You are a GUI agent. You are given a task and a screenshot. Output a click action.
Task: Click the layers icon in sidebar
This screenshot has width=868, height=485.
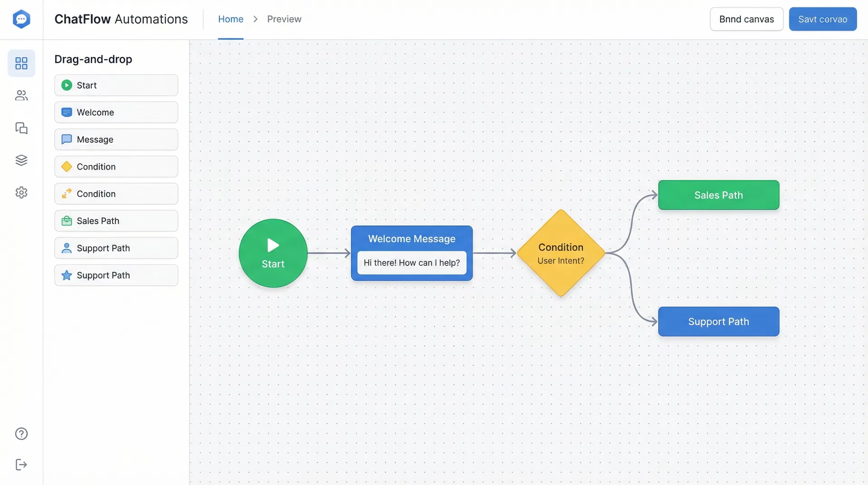coord(21,160)
